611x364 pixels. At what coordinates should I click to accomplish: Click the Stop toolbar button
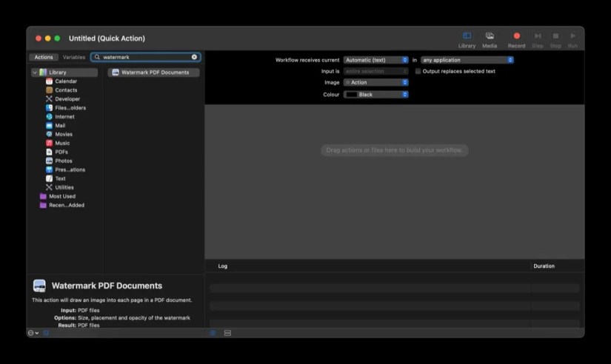pyautogui.click(x=555, y=40)
